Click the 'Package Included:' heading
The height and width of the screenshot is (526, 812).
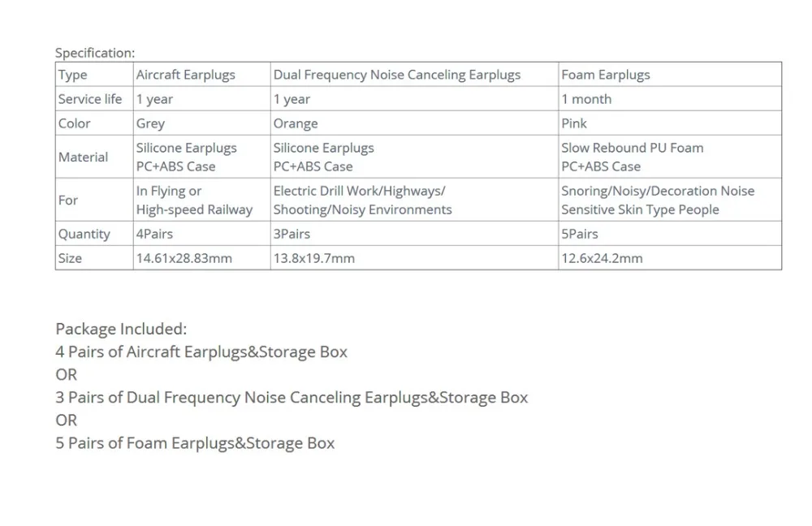tap(121, 330)
